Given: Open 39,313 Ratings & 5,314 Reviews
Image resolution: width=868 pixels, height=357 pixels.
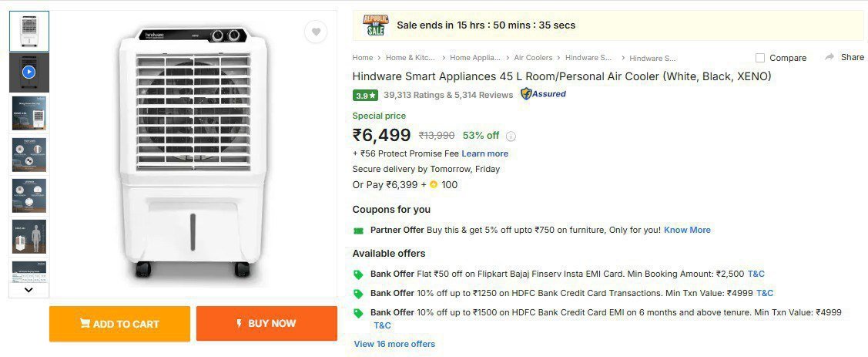Looking at the screenshot, I should coord(448,95).
